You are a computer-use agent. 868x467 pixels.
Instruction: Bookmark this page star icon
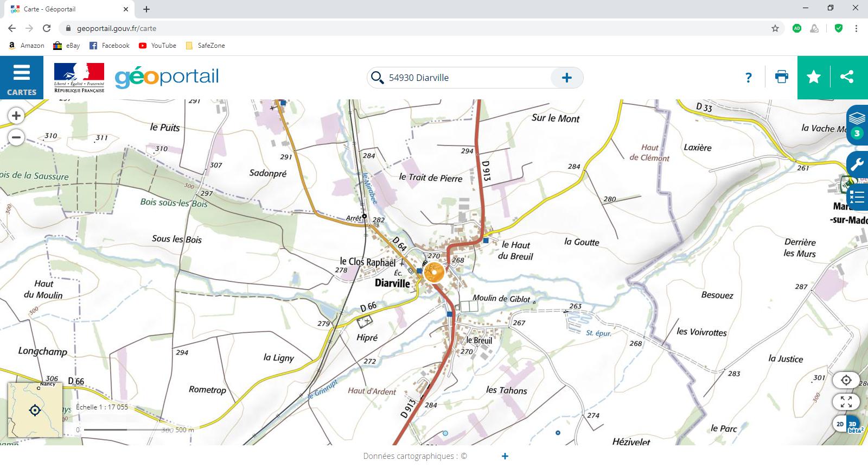pos(775,28)
